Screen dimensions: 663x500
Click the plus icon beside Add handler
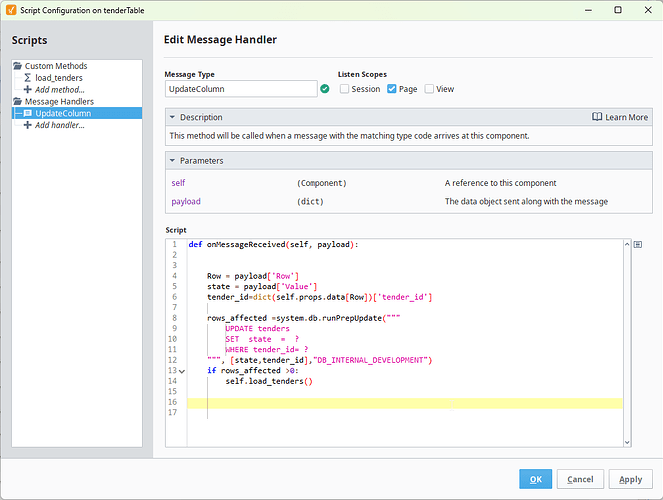(27, 125)
